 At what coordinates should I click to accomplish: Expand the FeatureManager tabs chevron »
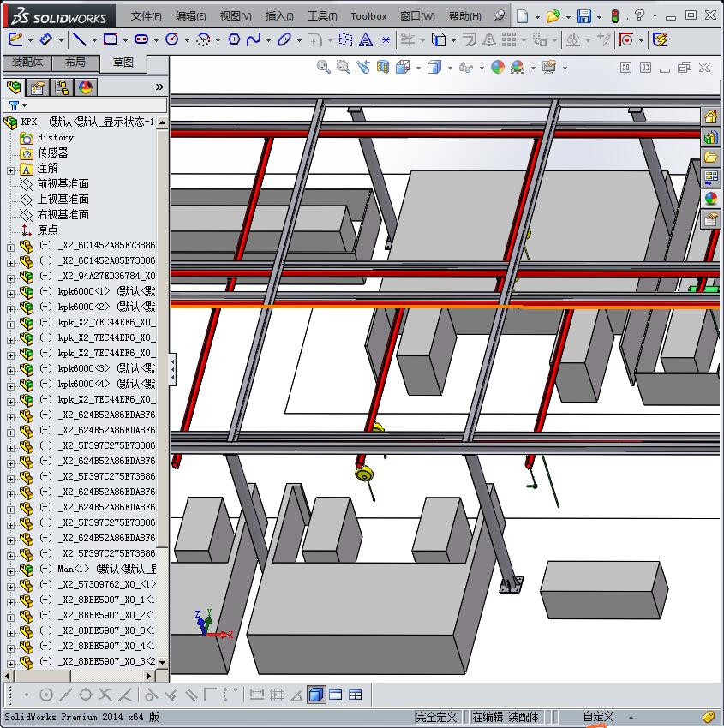[159, 87]
